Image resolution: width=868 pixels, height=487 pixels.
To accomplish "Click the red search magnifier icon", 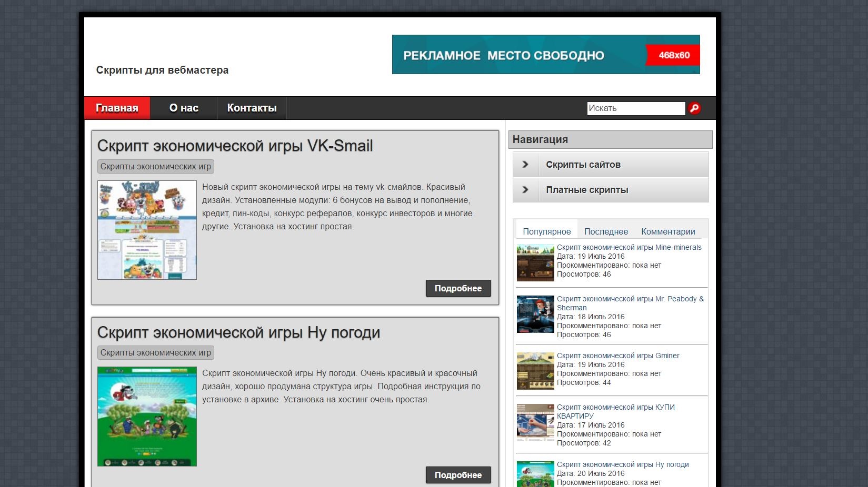I will coord(694,108).
